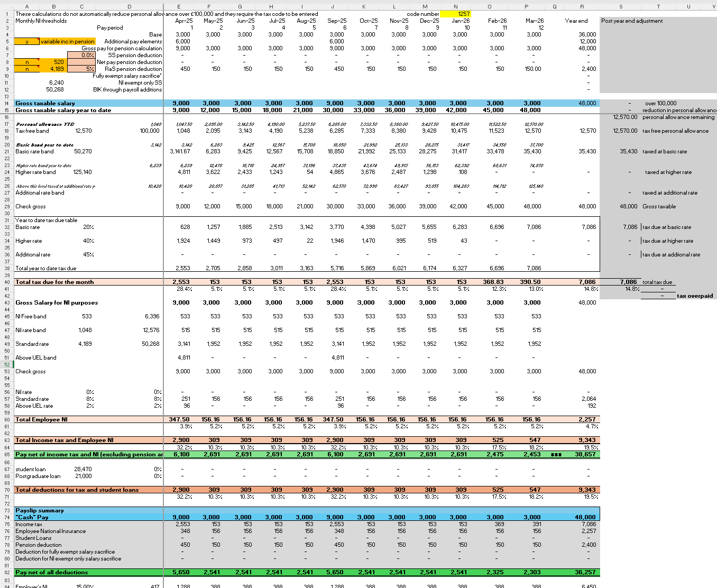Select the 'Postgraduate loan' label
717x588 pixels.
[x=38, y=476]
